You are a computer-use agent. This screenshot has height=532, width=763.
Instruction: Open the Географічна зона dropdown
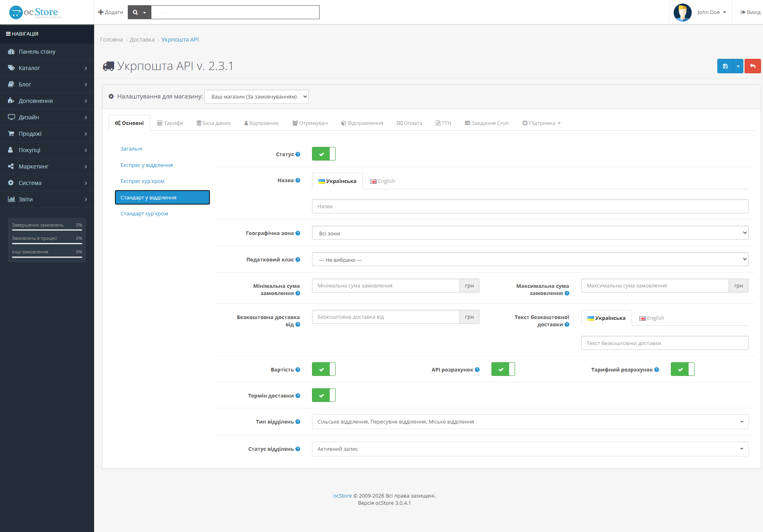pyautogui.click(x=530, y=233)
